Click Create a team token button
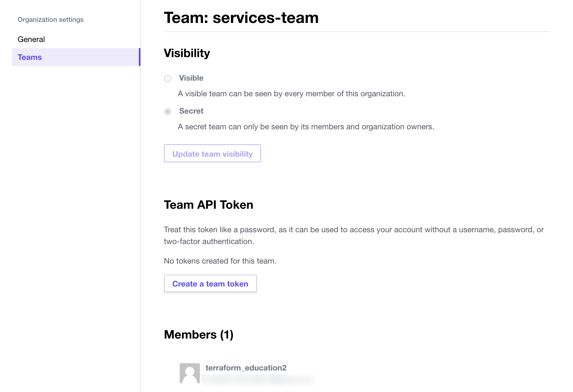 coord(210,283)
